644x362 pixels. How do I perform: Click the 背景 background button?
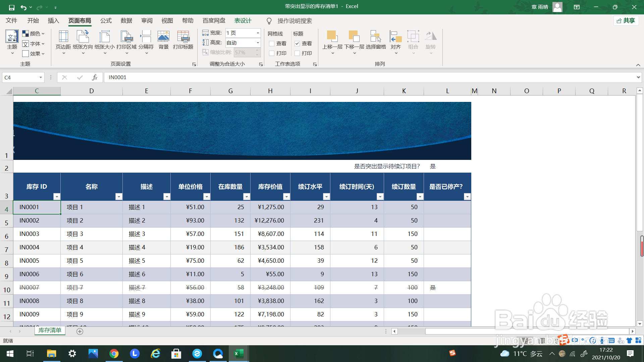(x=163, y=40)
